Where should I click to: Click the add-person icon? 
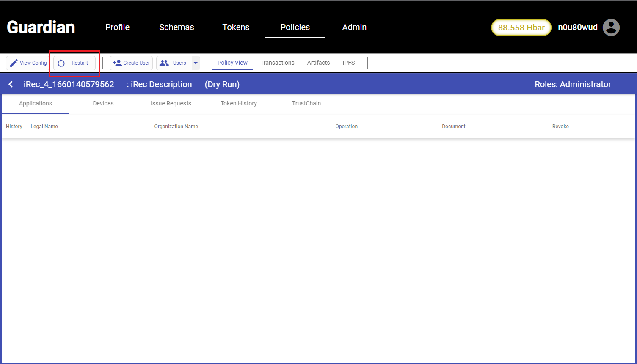[117, 63]
